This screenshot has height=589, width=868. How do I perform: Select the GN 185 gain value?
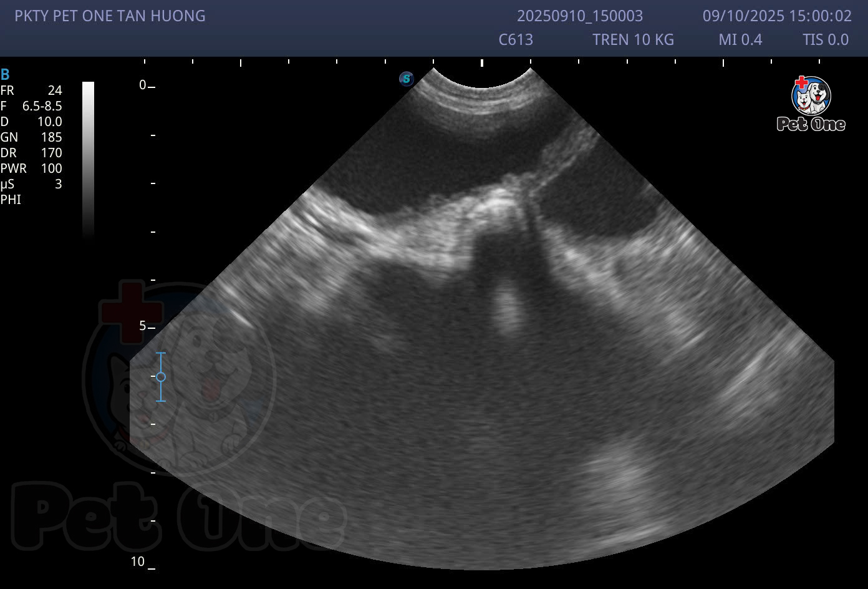31,137
